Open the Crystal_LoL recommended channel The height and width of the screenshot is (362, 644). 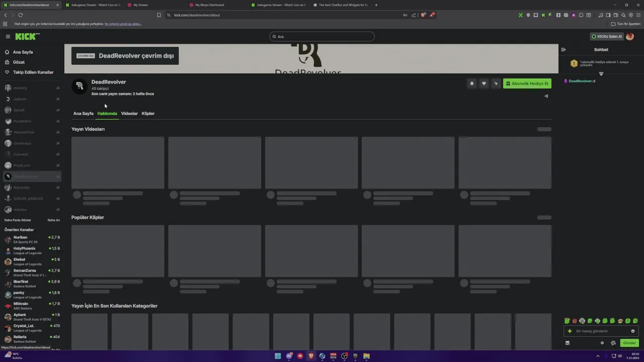[32, 328]
